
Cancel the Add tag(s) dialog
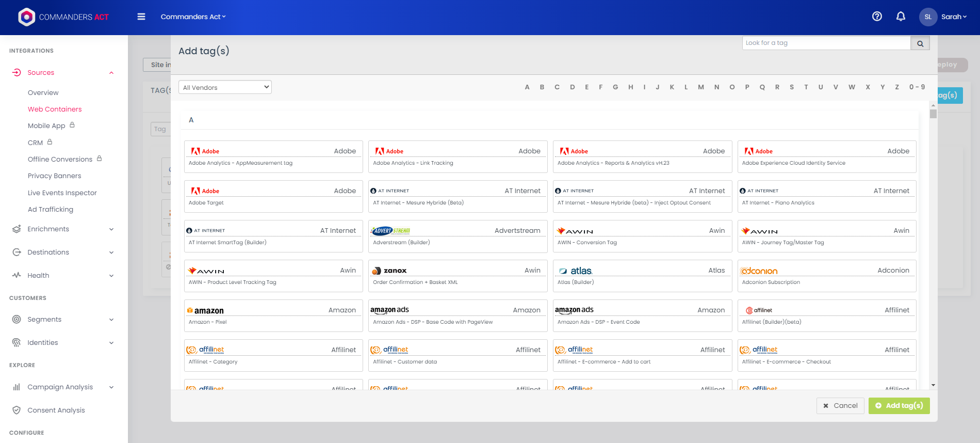click(840, 406)
